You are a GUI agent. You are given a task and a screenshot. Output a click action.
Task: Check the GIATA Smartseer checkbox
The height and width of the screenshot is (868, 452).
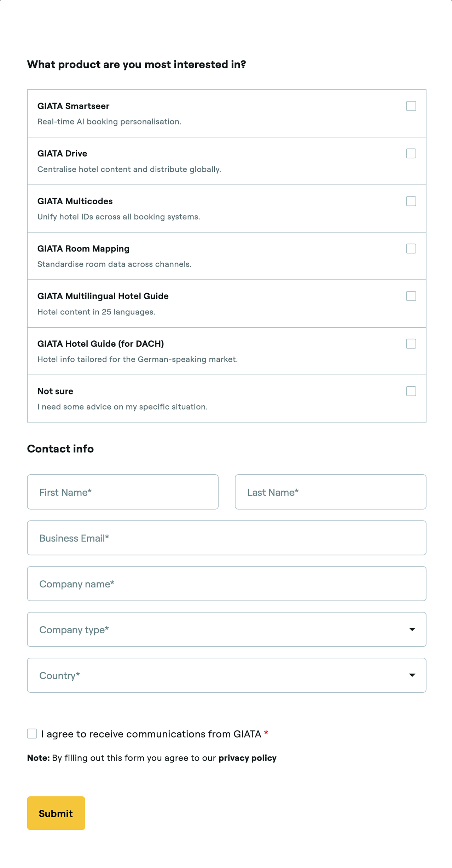(411, 106)
